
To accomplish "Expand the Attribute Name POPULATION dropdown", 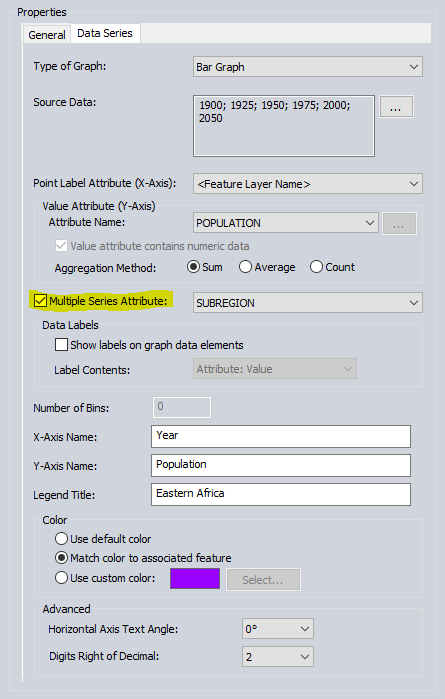I will [286, 223].
